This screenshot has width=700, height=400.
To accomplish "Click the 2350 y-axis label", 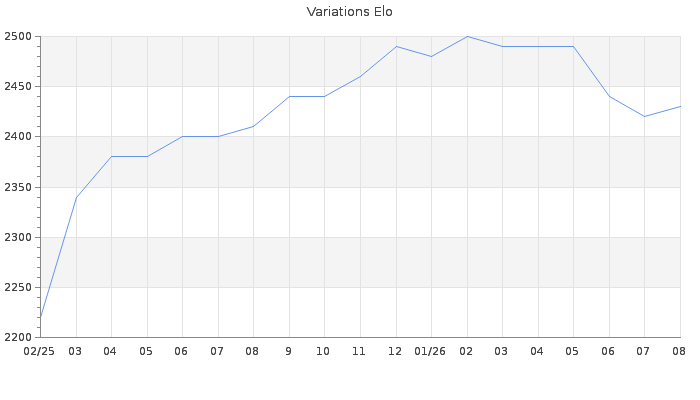I will tap(18, 188).
